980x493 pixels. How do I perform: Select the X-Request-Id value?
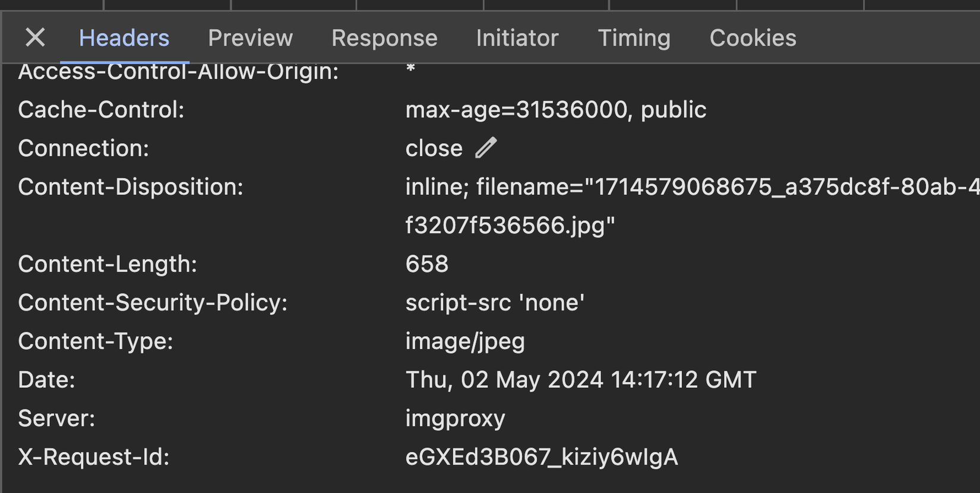542,456
